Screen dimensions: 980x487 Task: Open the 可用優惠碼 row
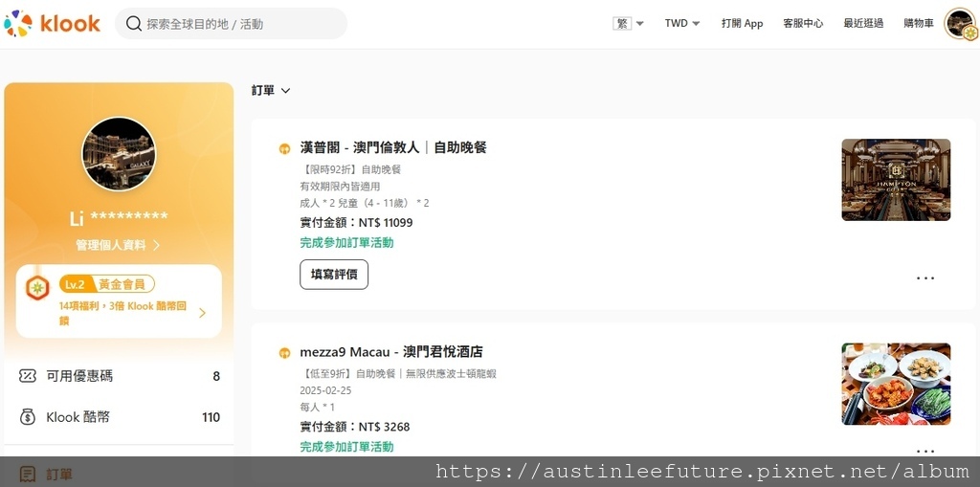click(119, 376)
